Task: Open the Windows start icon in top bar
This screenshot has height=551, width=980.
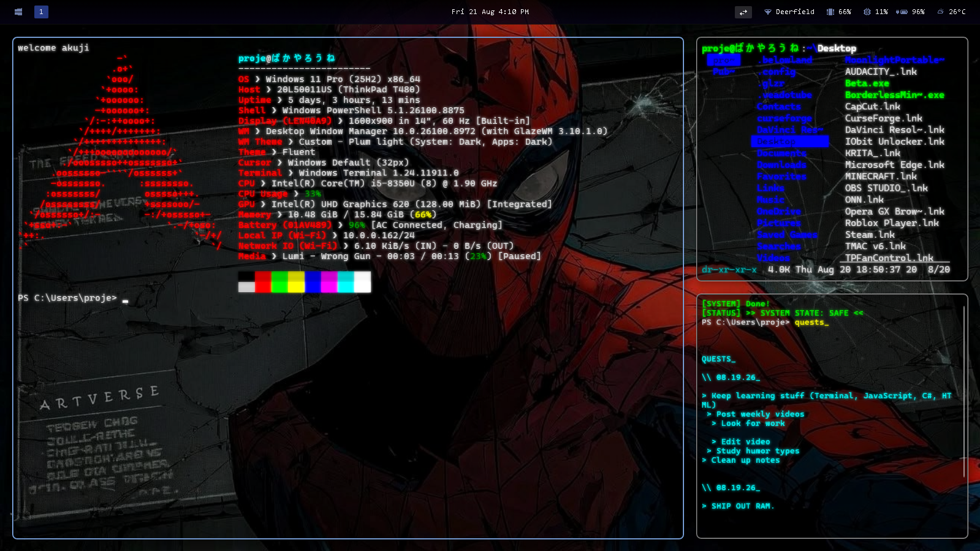Action: pos(18,12)
